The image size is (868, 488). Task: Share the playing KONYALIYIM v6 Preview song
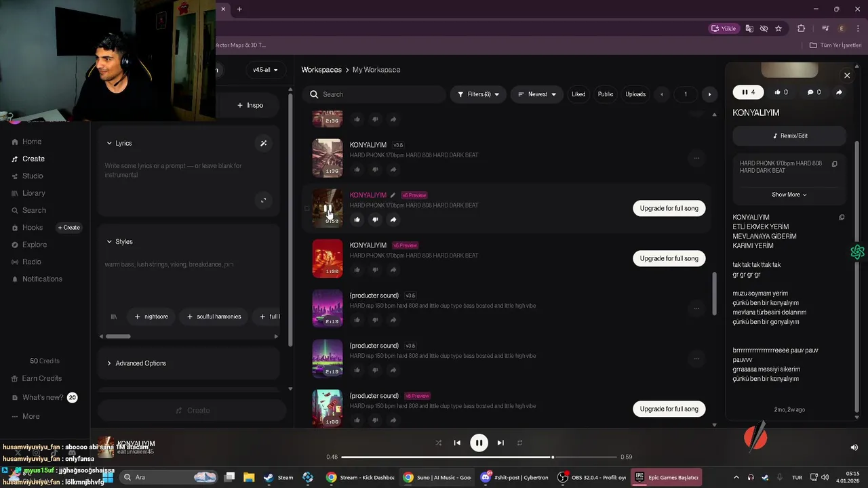click(393, 220)
